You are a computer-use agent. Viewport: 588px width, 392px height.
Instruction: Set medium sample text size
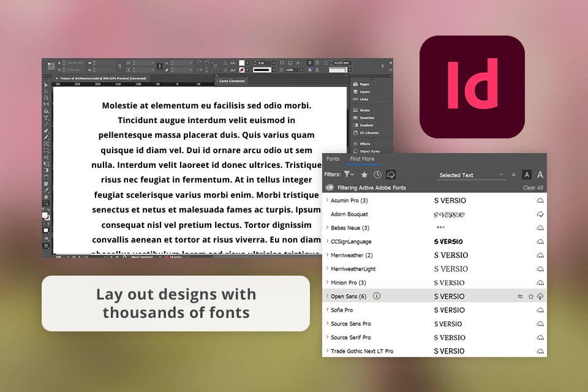(x=527, y=175)
